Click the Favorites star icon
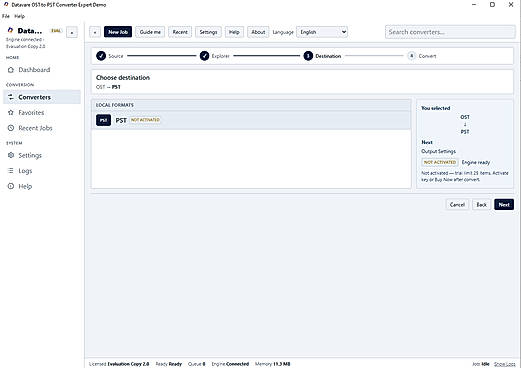 pyautogui.click(x=11, y=113)
